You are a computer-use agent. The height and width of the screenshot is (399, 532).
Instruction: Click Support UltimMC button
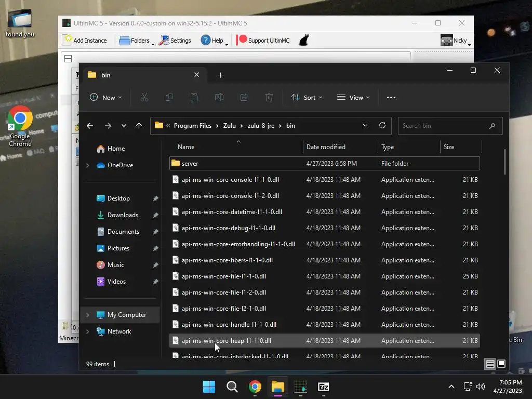point(263,41)
